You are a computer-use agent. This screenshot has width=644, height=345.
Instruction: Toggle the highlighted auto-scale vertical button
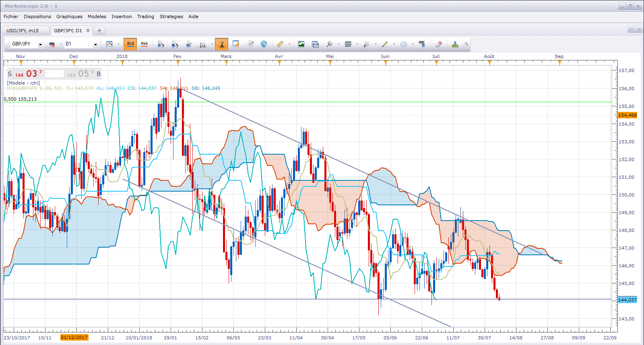(x=221, y=44)
